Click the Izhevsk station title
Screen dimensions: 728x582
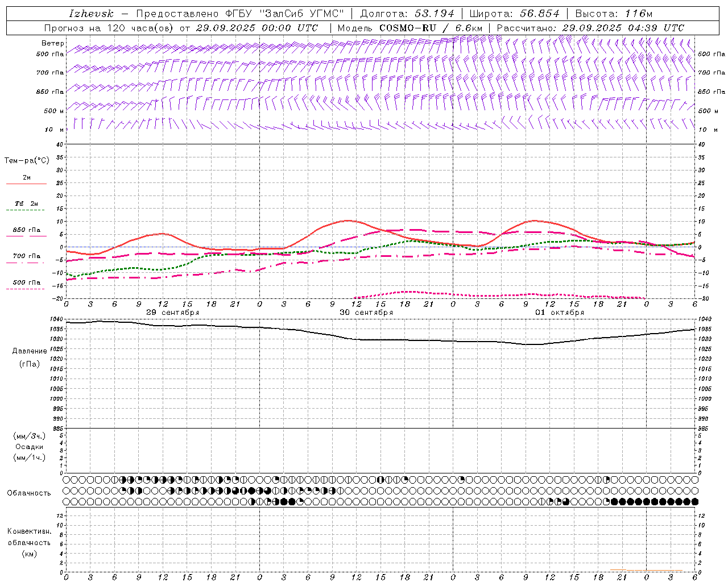tap(91, 14)
